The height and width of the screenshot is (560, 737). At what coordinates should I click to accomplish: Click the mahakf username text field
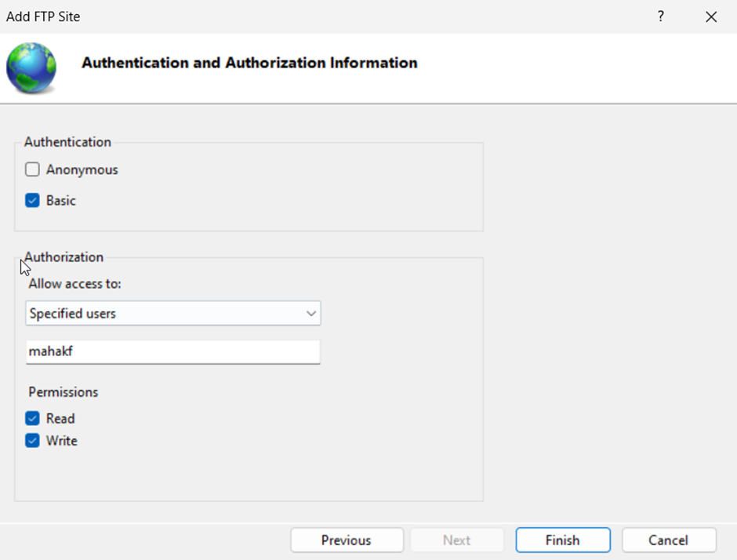(172, 352)
